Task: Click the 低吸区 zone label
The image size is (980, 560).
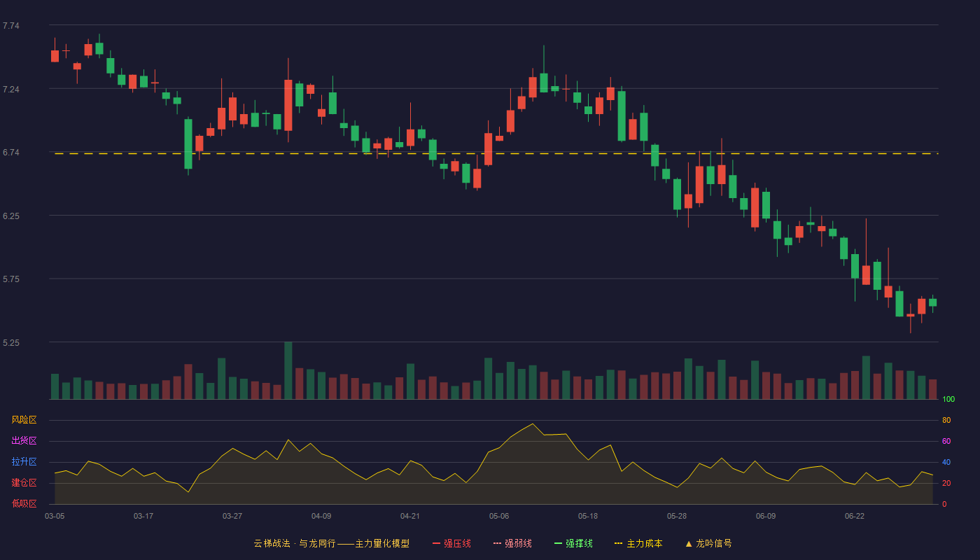Action: point(24,503)
